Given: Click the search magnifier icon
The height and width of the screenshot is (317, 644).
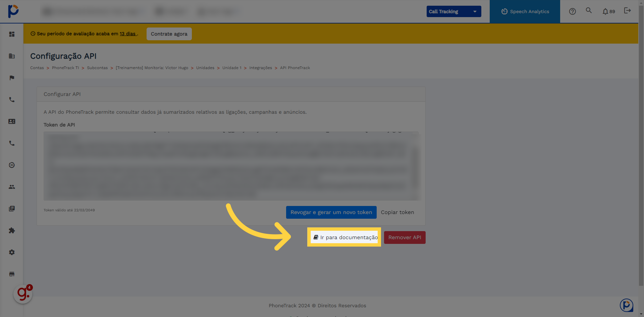Looking at the screenshot, I should point(589,10).
